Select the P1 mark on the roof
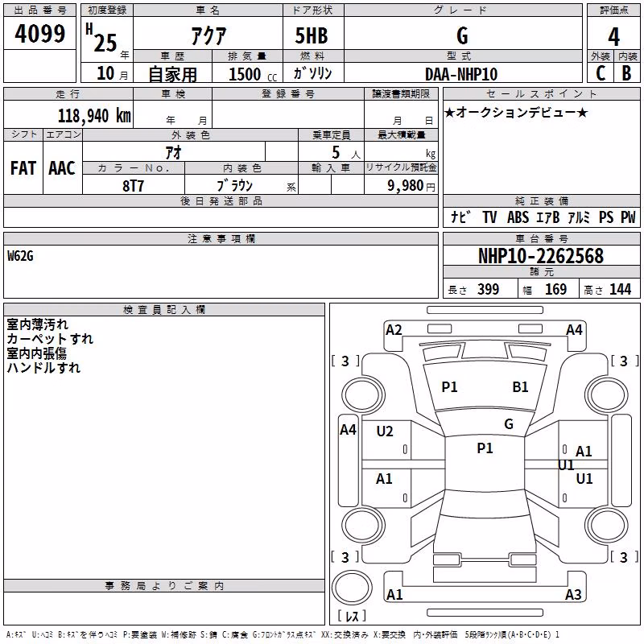This screenshot has height=644, width=644. pyautogui.click(x=485, y=448)
